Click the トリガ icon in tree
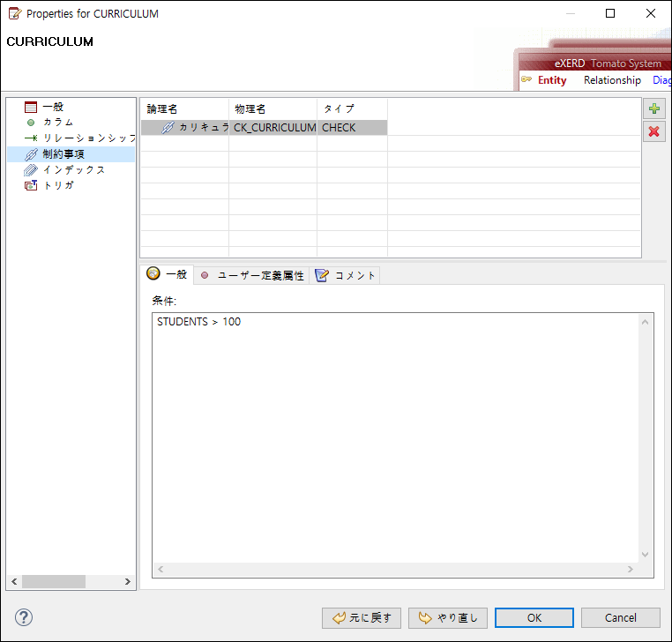This screenshot has width=672, height=642. (x=31, y=185)
